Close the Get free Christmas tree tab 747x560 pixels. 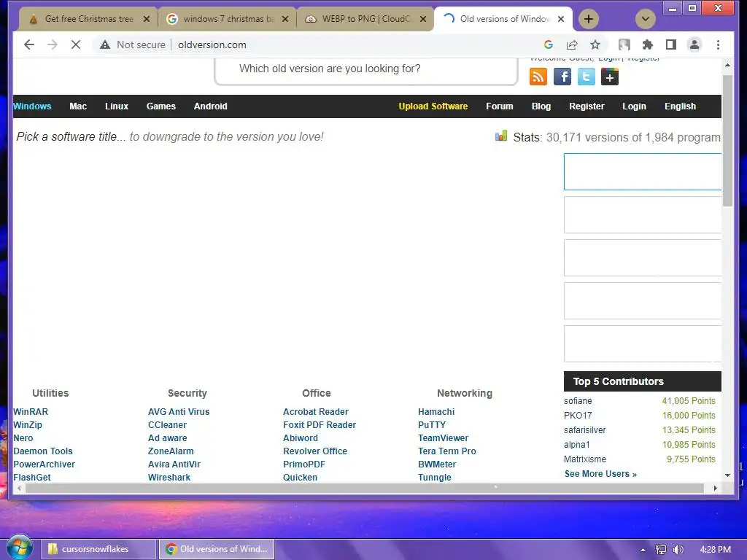pos(147,19)
